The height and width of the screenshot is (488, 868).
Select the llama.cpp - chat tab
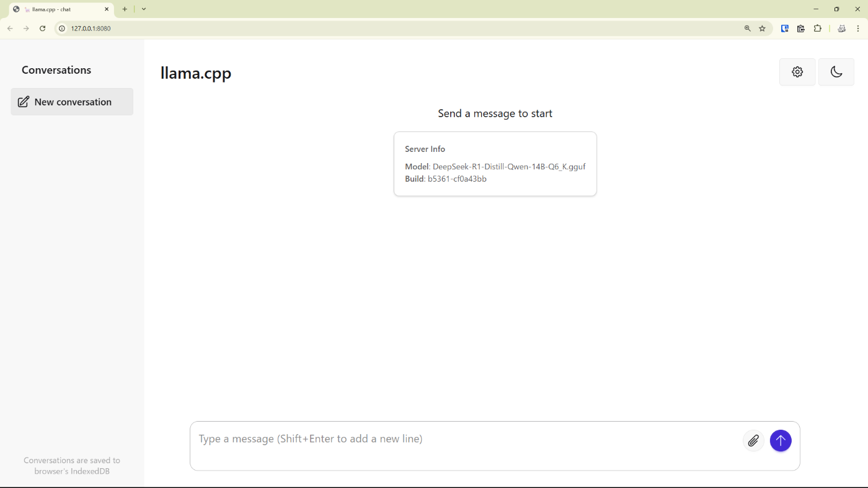pos(61,9)
